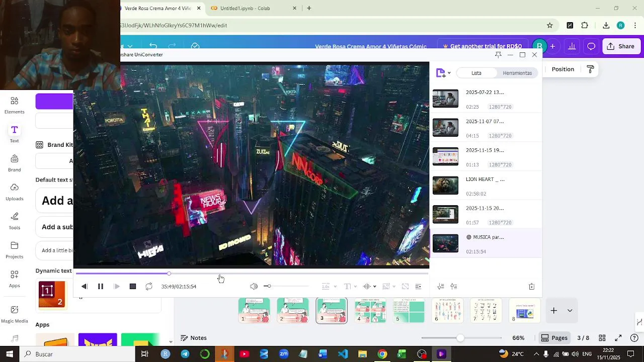The height and width of the screenshot is (362, 644).
Task: Pin the UniConverter player window on top
Action: pyautogui.click(x=498, y=55)
